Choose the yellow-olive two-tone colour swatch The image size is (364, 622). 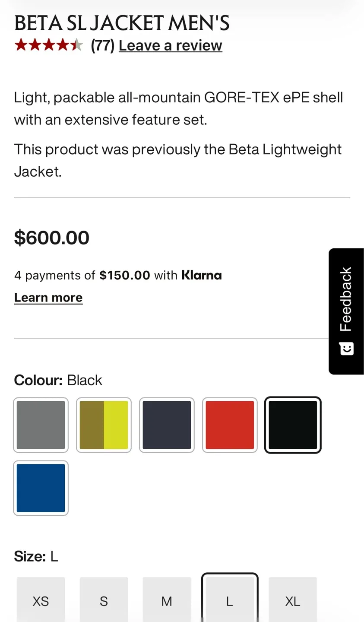(104, 425)
